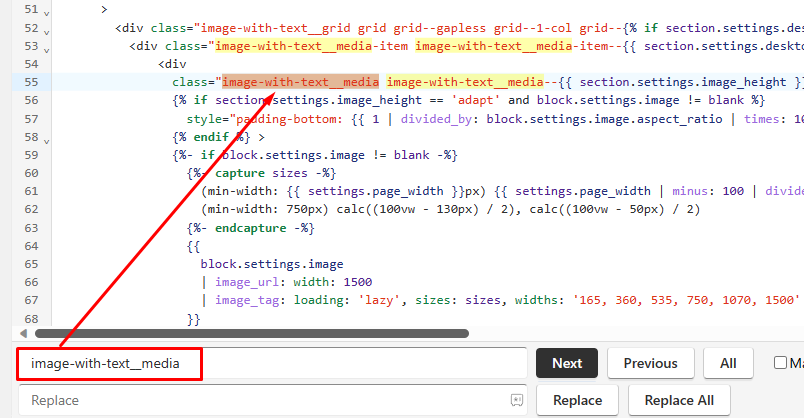Click 'section.settings.image_height' on line 55
Viewport: 804px width, 418px height.
tap(683, 82)
